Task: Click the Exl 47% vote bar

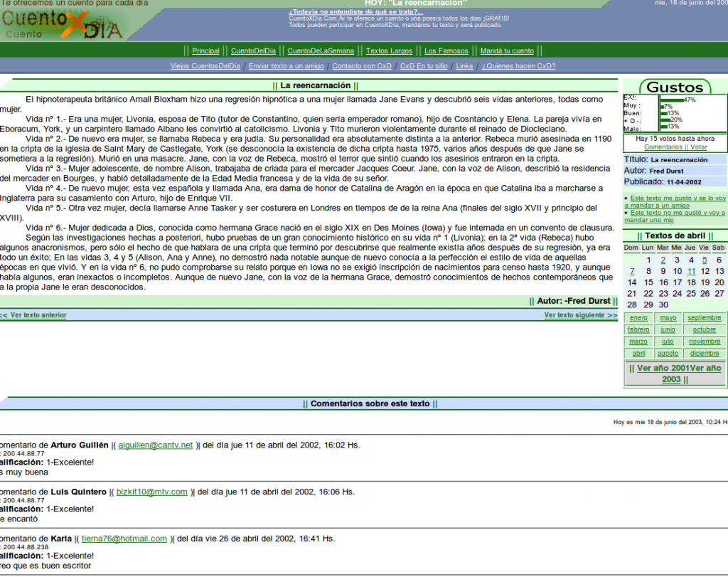Action: pyautogui.click(x=672, y=100)
